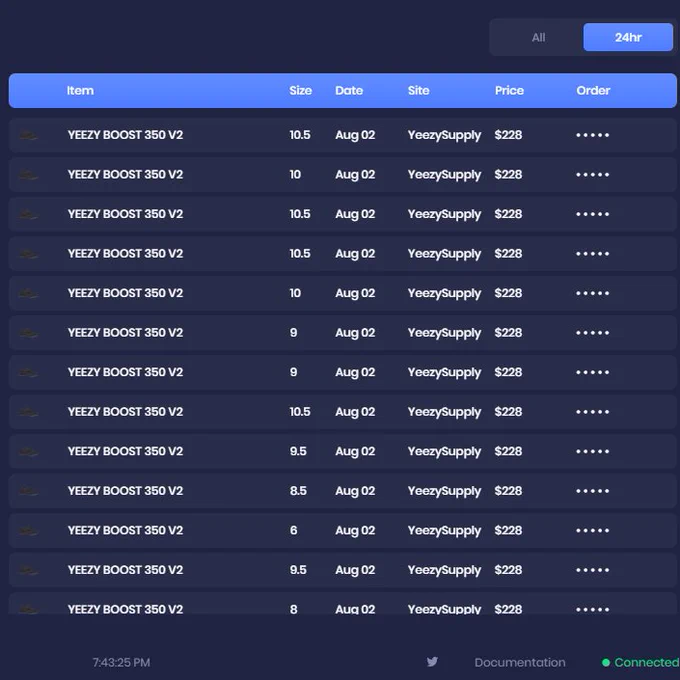Image resolution: width=680 pixels, height=680 pixels.
Task: Click the 7:43:25 PM clock text
Action: click(x=121, y=663)
